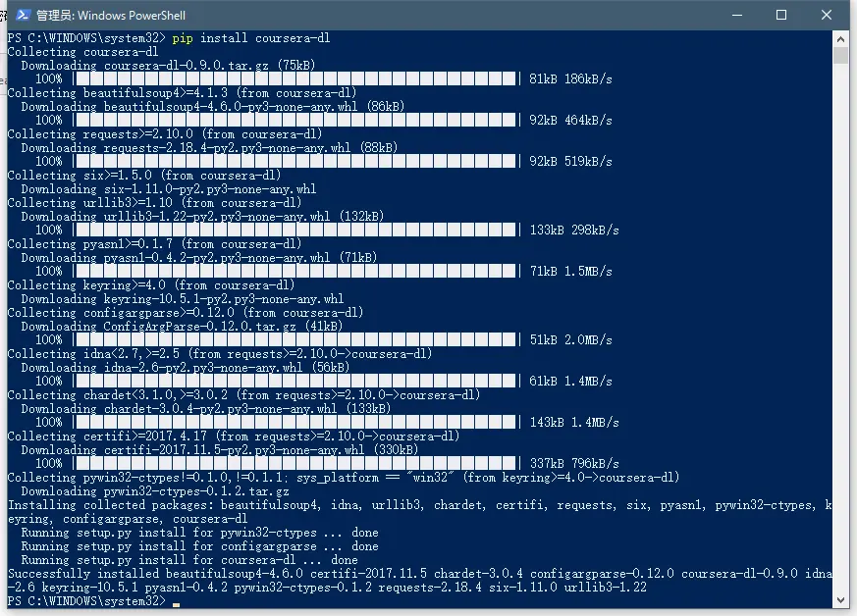Click the window title text 'Windows PowerShell'
Screen dimensions: 857x616
coord(132,16)
